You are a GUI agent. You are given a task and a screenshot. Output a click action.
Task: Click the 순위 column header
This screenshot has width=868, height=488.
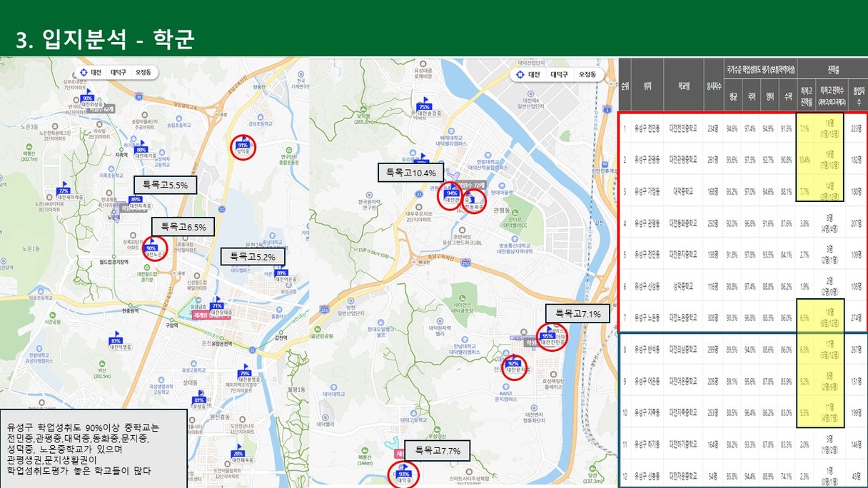625,85
